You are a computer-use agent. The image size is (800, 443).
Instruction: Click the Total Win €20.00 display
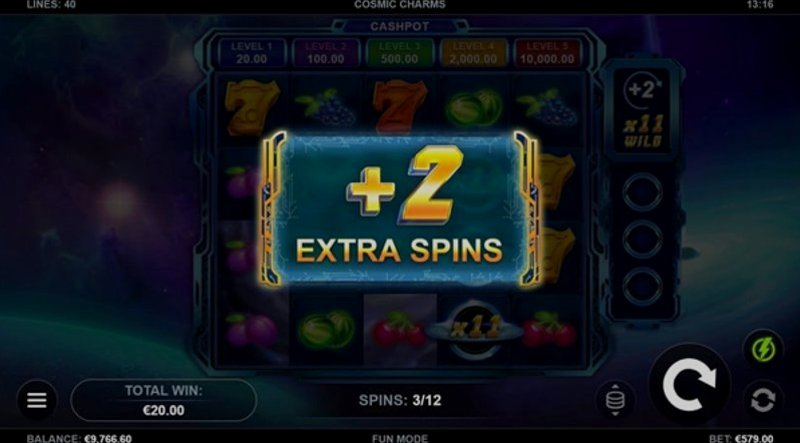[x=163, y=400]
